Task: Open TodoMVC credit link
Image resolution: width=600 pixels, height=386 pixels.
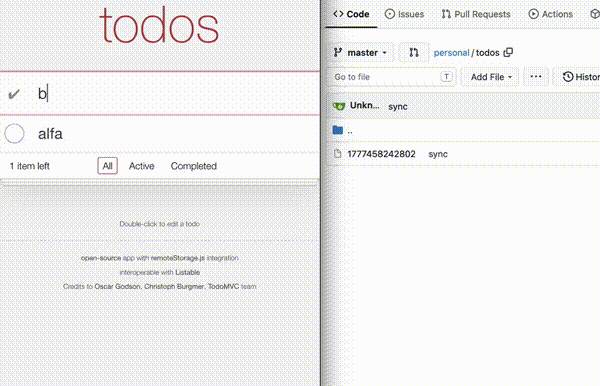Action: (x=223, y=287)
